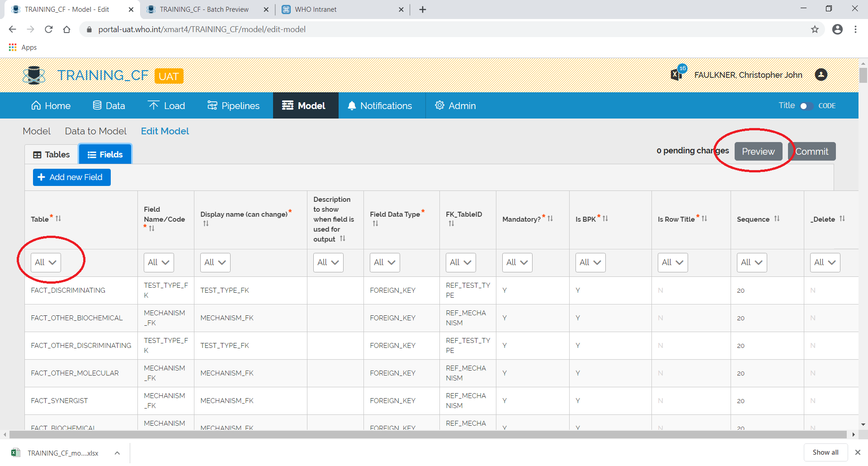Open the Description filter dropdown
Image resolution: width=868 pixels, height=466 pixels.
click(x=328, y=262)
